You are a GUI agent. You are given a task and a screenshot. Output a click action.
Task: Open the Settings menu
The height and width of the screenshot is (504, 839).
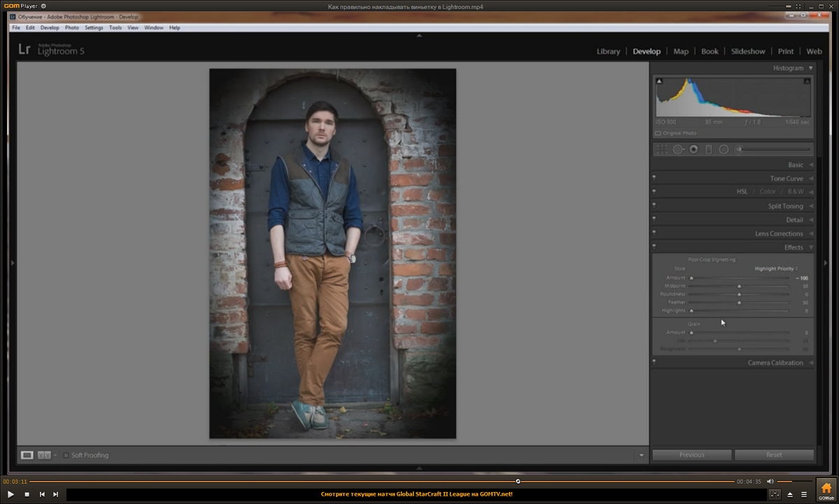click(x=94, y=28)
